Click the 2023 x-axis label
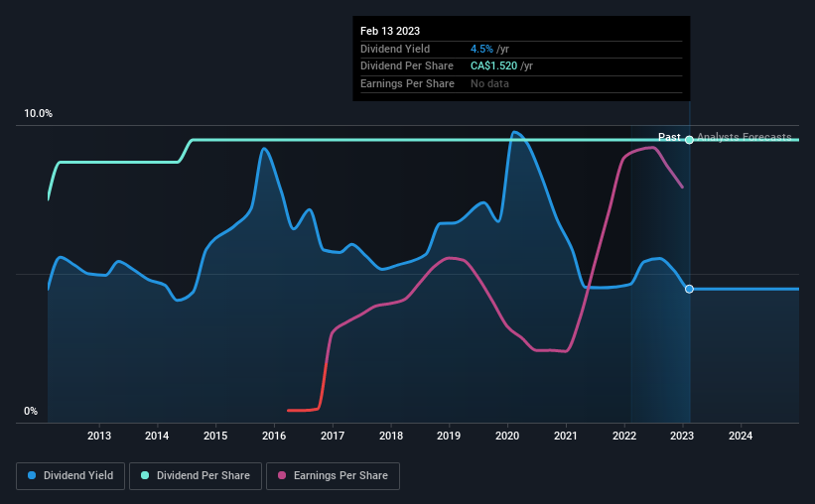Viewport: 815px width, 504px height. pos(682,436)
